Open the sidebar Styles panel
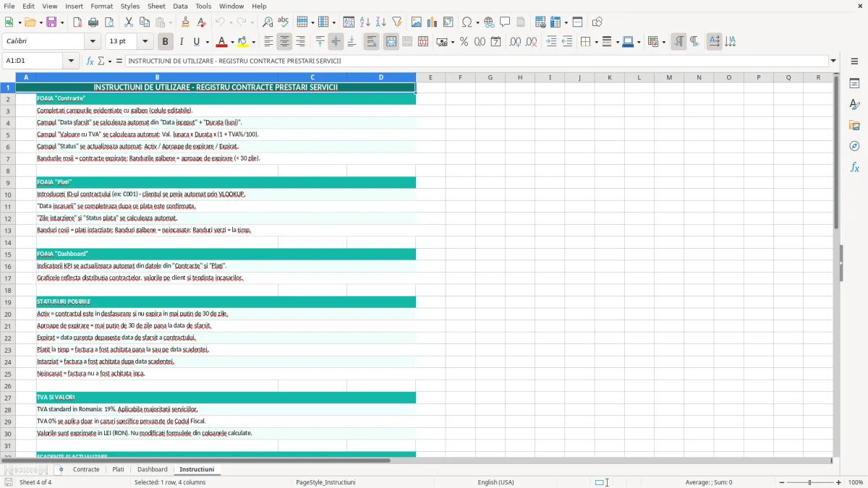 pos(854,105)
